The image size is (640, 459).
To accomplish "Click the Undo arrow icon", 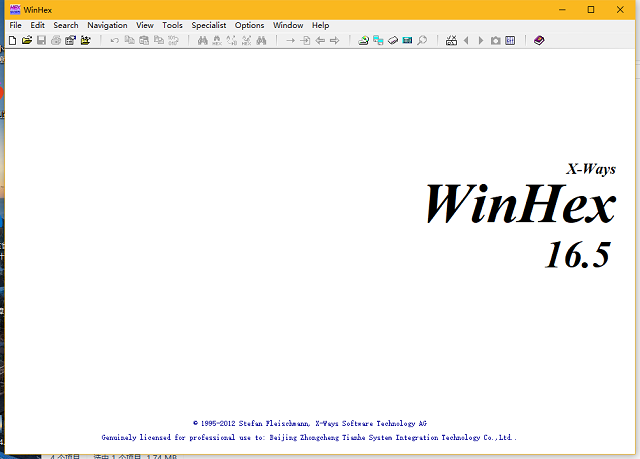I will point(115,40).
